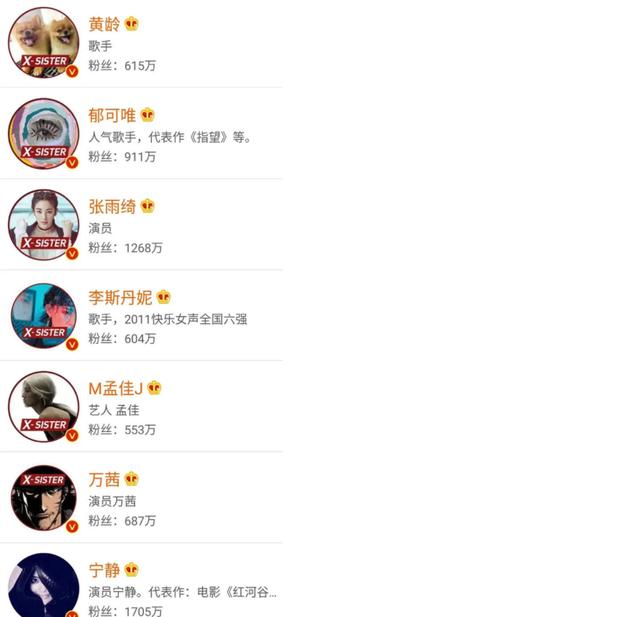640x617 pixels.
Task: Open 宁静's profile avatar
Action: pos(44,586)
